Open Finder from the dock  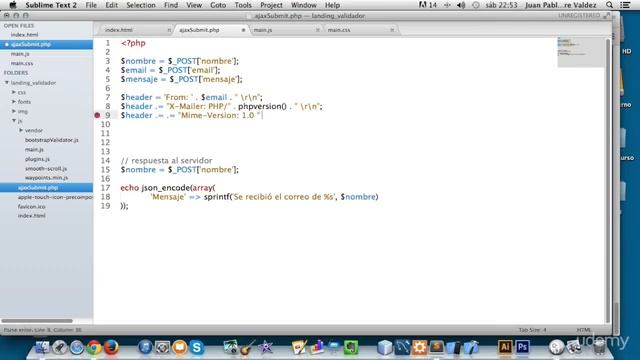click(x=42, y=347)
